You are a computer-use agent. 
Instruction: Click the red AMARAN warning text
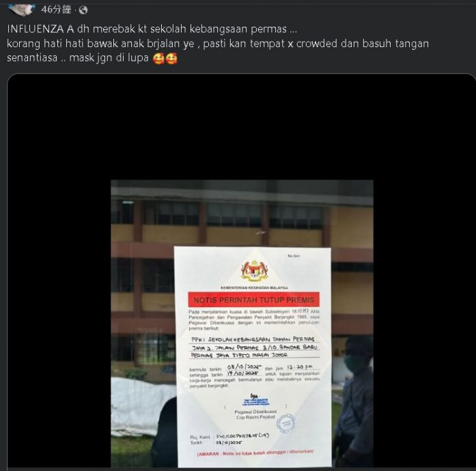255,453
